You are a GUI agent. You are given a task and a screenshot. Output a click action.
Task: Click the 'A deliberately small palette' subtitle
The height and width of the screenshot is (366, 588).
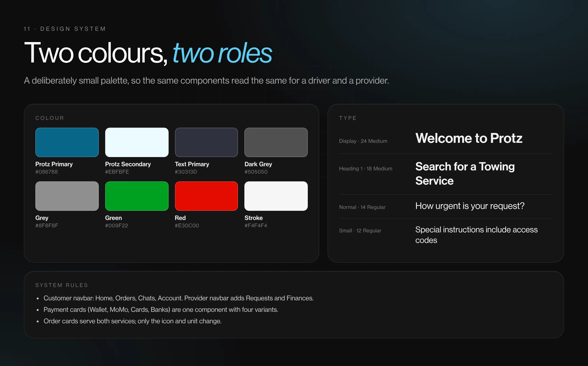click(206, 81)
